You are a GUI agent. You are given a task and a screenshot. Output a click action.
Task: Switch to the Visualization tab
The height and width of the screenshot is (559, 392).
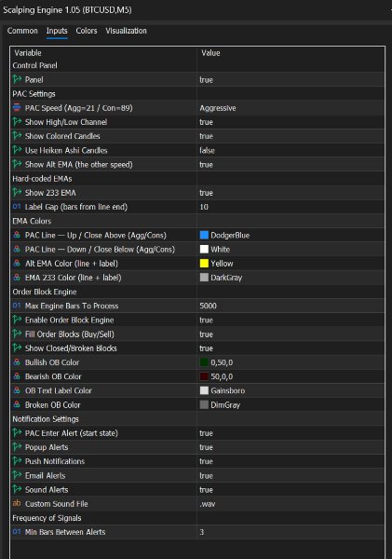126,31
